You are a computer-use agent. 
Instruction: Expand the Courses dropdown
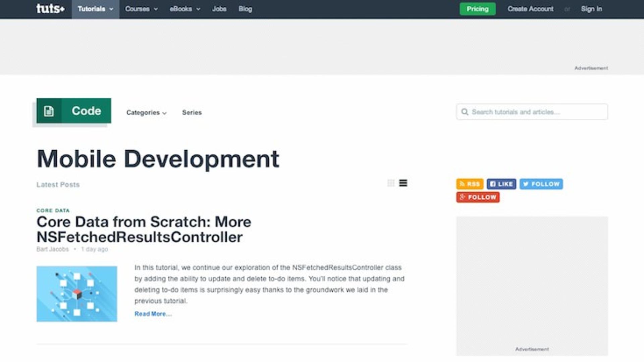click(141, 9)
